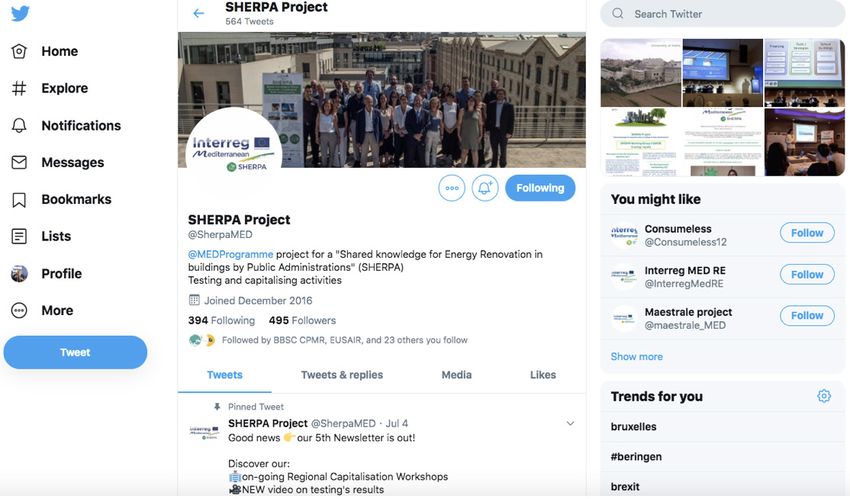
Task: Open Messages envelope in sidebar
Action: [57, 163]
